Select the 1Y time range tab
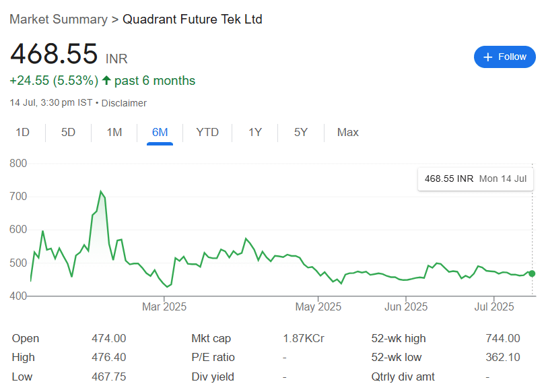 pos(254,132)
